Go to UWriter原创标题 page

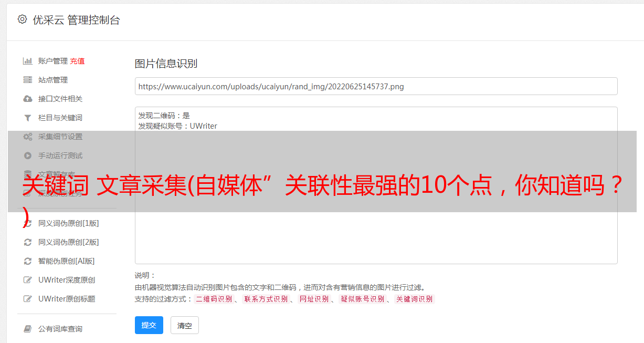[67, 299]
